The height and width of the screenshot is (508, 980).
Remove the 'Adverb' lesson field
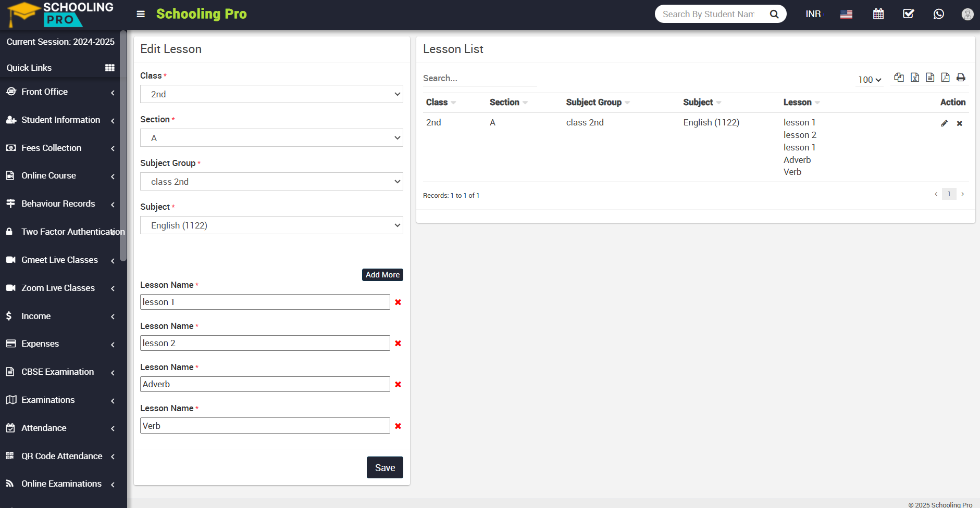pyautogui.click(x=398, y=384)
